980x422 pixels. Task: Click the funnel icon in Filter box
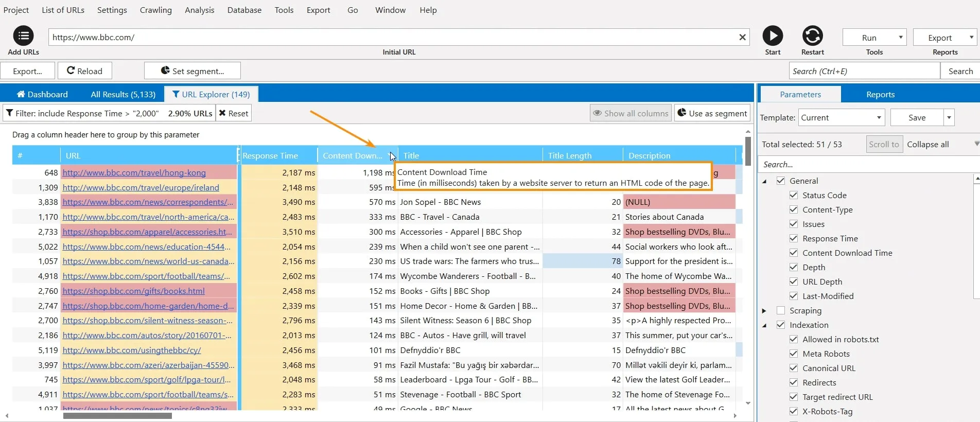[9, 113]
